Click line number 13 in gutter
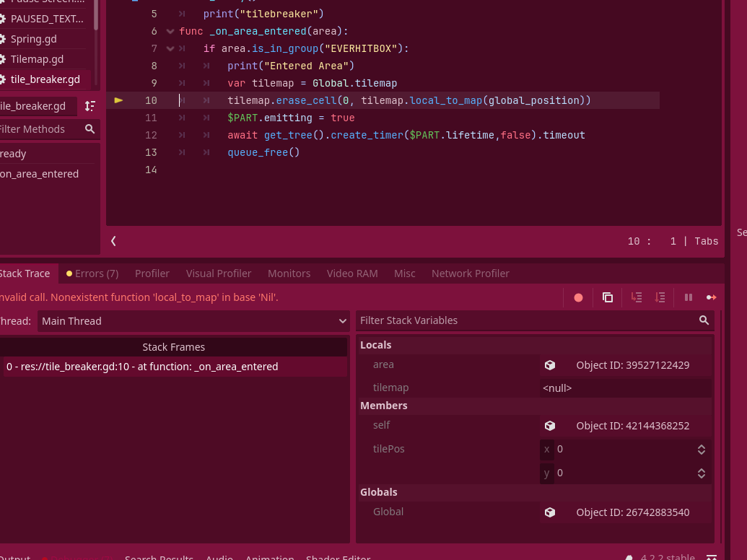Image resolution: width=747 pixels, height=560 pixels. [x=151, y=152]
